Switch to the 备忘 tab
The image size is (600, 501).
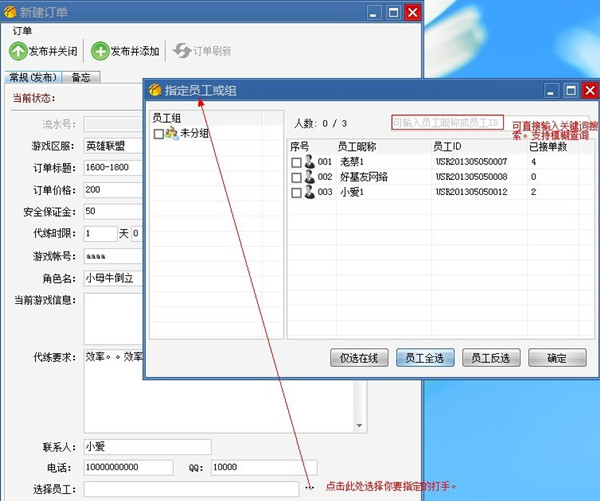[81, 77]
